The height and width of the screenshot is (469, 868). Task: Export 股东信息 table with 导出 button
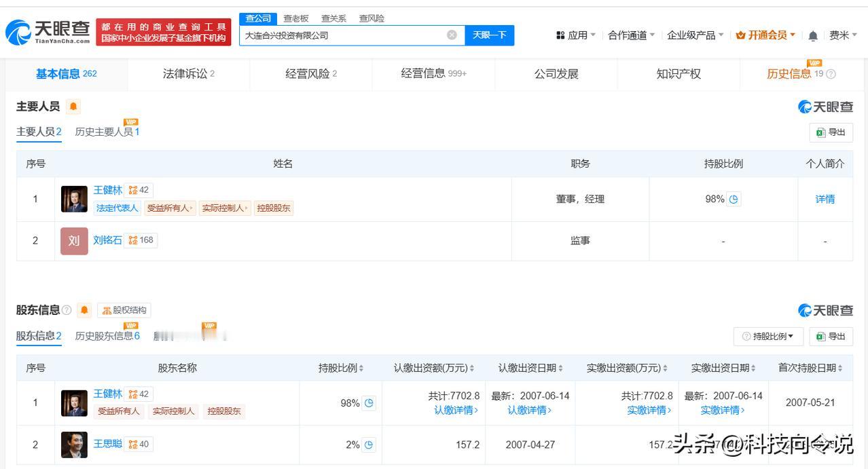coord(831,337)
